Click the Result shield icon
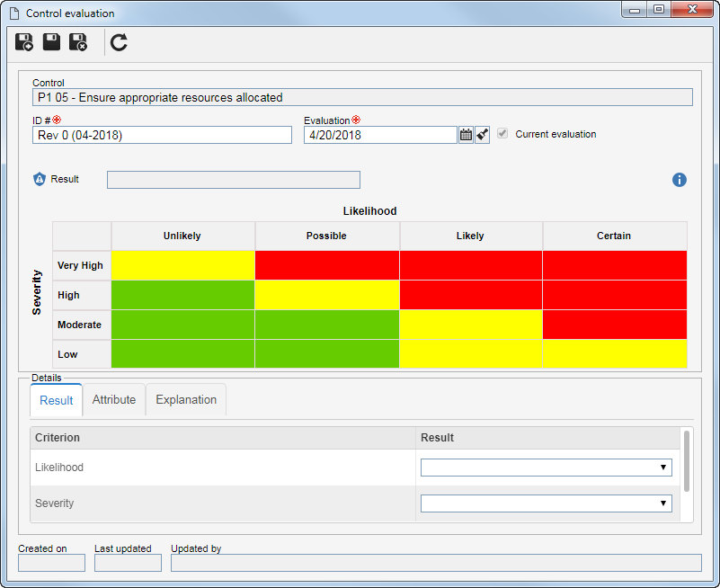 40,179
